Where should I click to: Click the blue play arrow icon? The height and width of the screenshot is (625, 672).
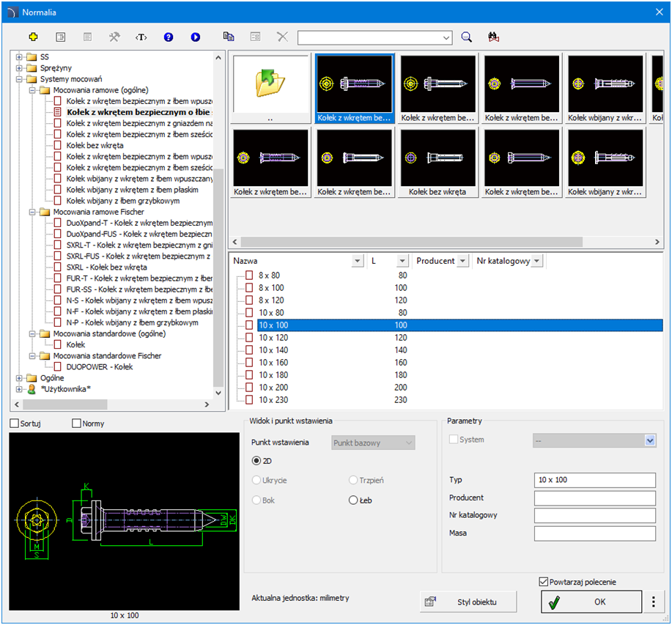click(196, 37)
